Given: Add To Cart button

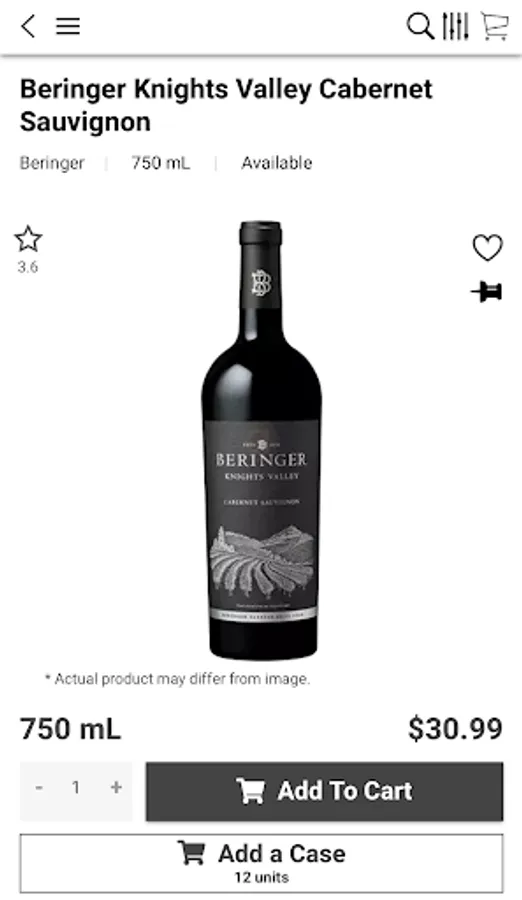Looking at the screenshot, I should tap(324, 791).
